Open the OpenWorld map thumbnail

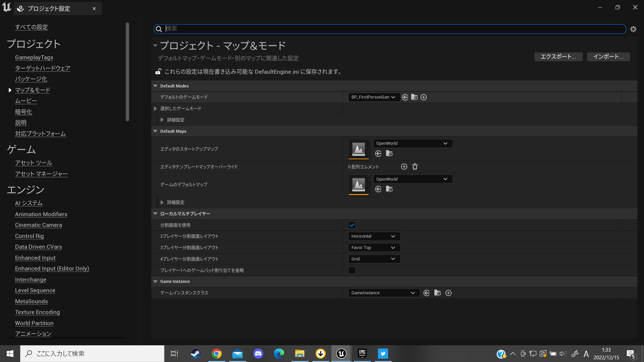tap(359, 149)
